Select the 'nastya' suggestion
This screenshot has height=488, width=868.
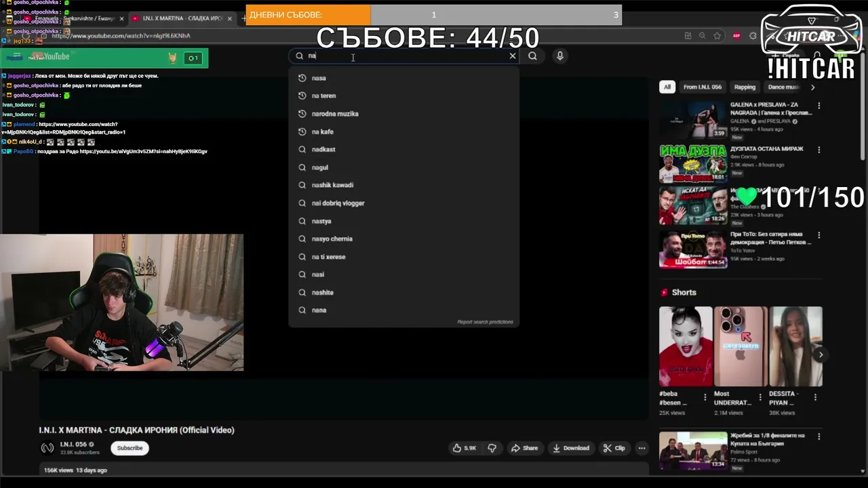(403, 221)
